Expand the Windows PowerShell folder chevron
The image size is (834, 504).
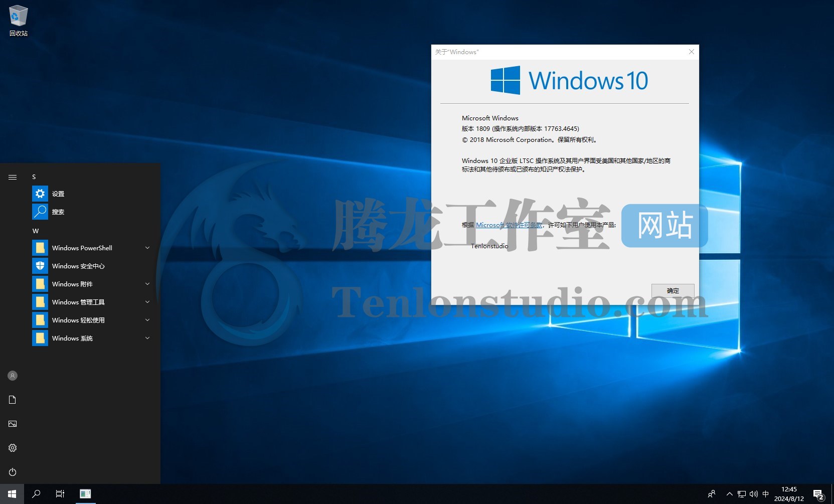[147, 248]
